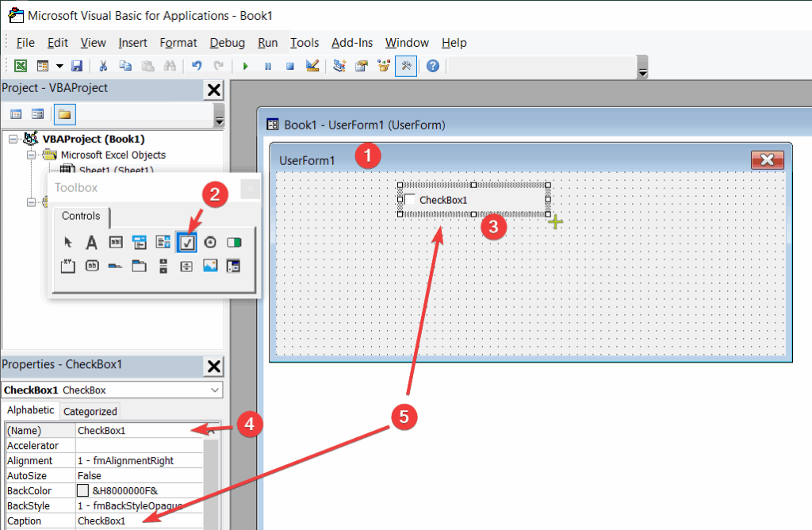Toggle Folders icon in Project panel
812x530 pixels.
pos(65,114)
